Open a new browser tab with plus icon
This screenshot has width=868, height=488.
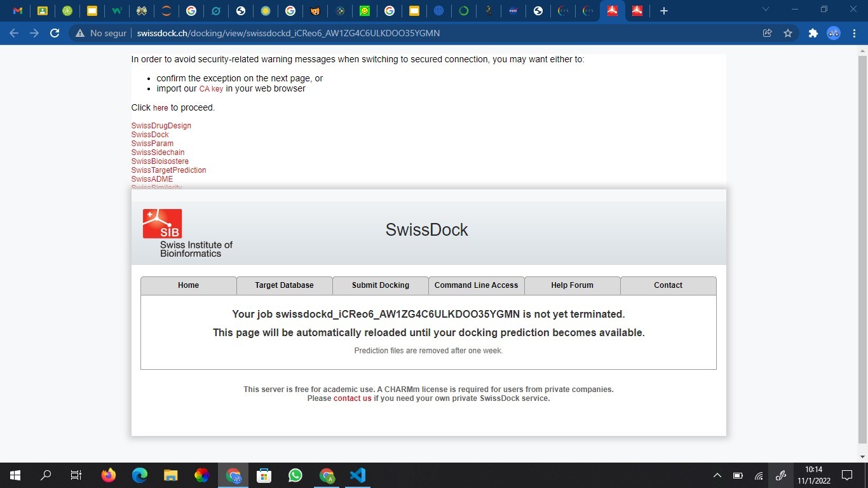coord(663,11)
